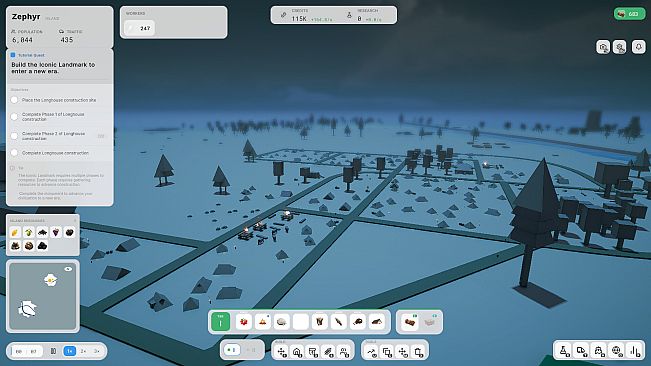The height and width of the screenshot is (366, 651).
Task: Select the round brown nut island resource
Action: point(29,246)
